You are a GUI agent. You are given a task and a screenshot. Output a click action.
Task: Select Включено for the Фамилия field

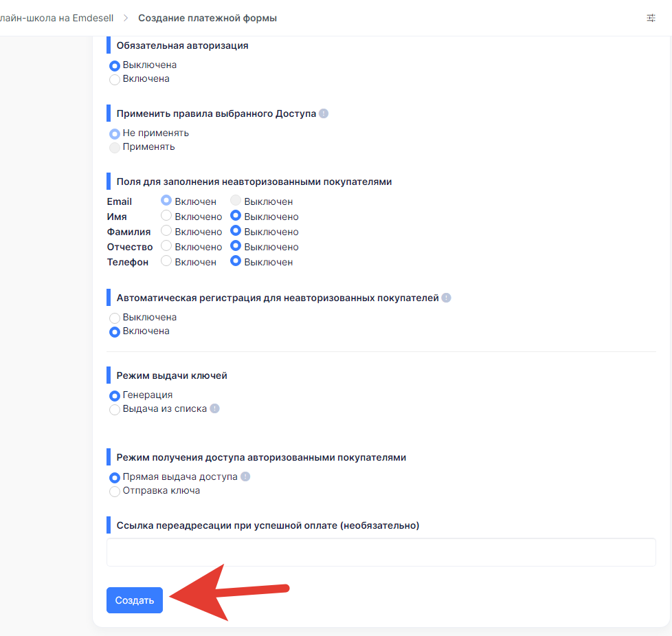pos(166,231)
